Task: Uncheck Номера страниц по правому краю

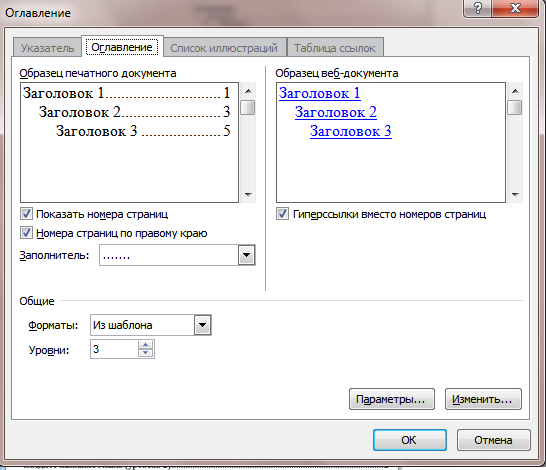Action: coord(26,233)
